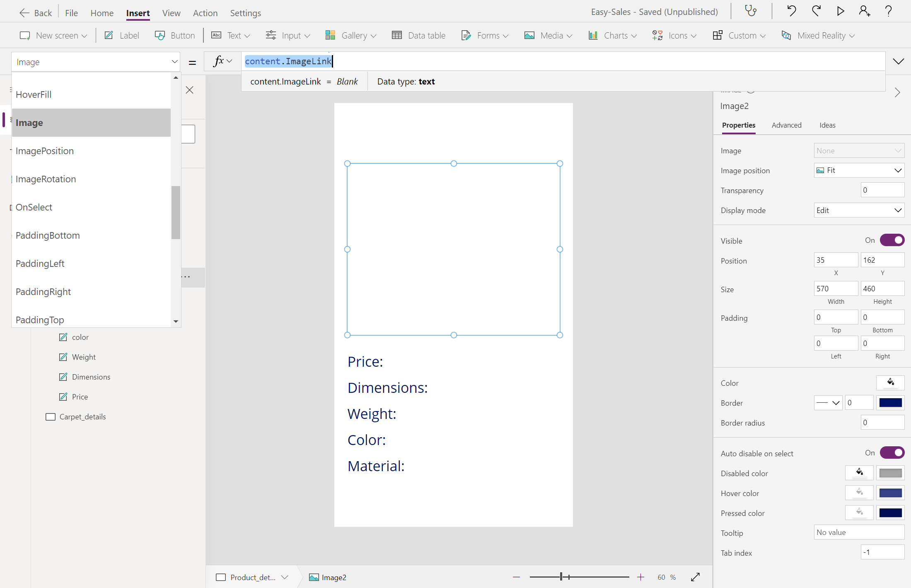Open the Text dropdown
911x588 pixels.
pyautogui.click(x=231, y=36)
